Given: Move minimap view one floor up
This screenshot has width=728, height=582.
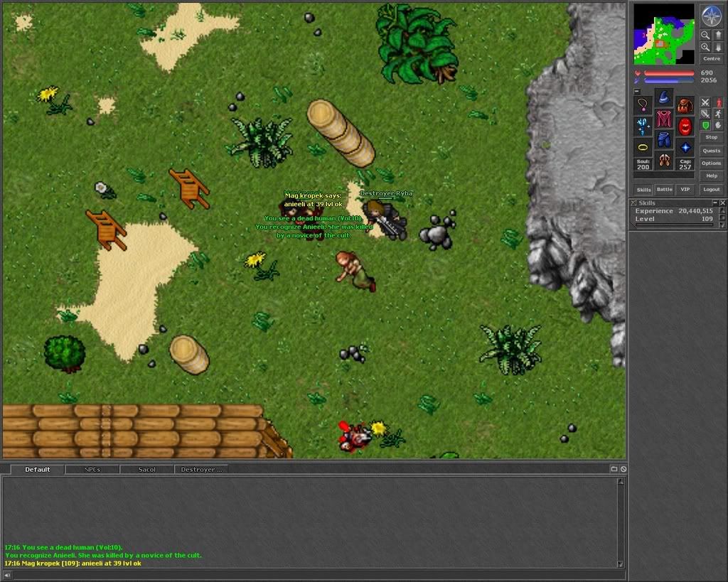Looking at the screenshot, I should (718, 35).
